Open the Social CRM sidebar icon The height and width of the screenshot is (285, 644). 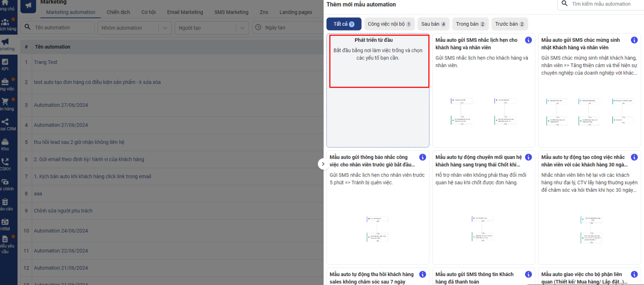pyautogui.click(x=5, y=124)
